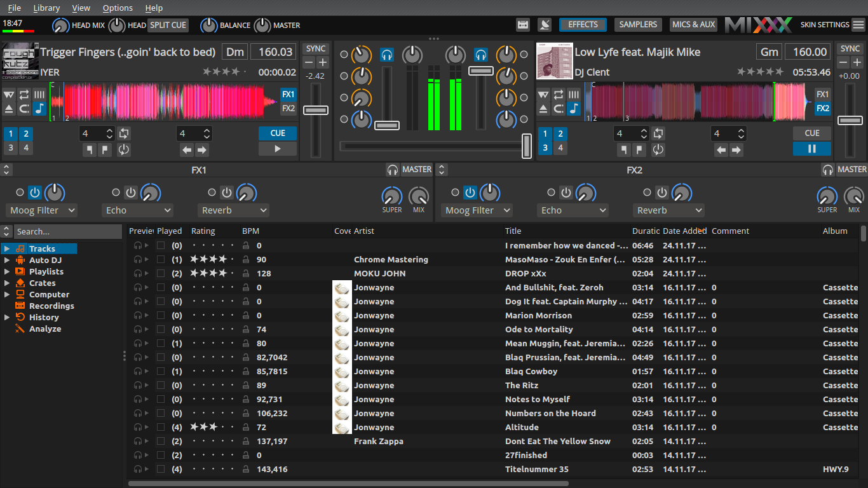
Task: Disable the Moog Filter in FX2
Action: [x=470, y=193]
